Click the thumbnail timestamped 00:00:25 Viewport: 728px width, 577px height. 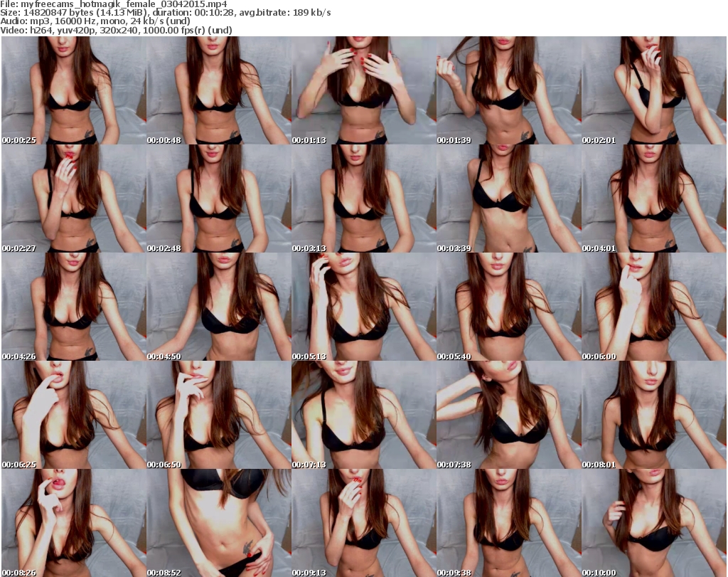click(x=73, y=90)
